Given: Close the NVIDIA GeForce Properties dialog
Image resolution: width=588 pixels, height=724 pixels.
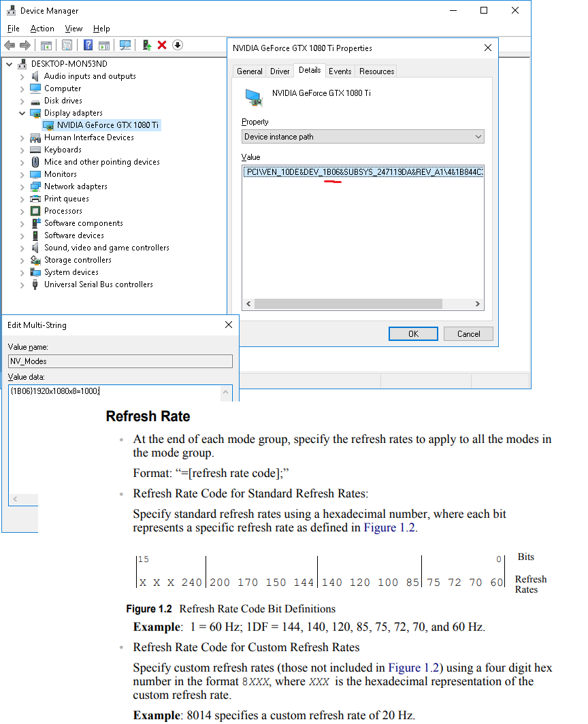Looking at the screenshot, I should [x=488, y=48].
